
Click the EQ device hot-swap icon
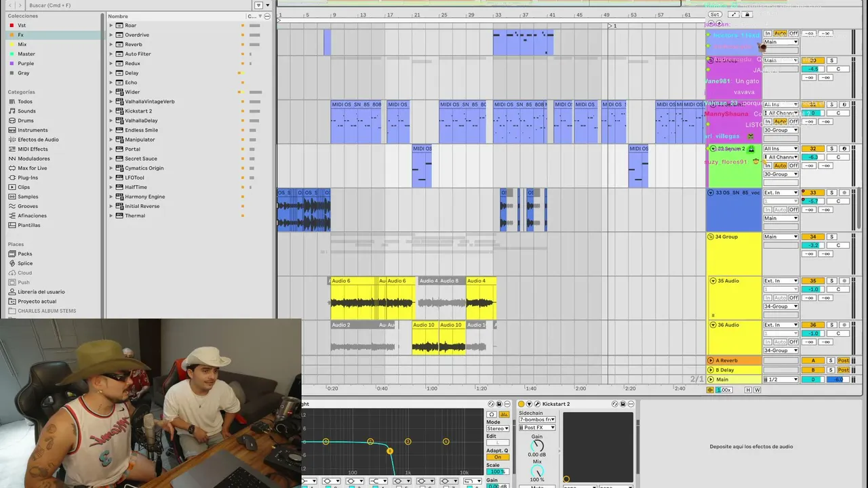coord(492,404)
